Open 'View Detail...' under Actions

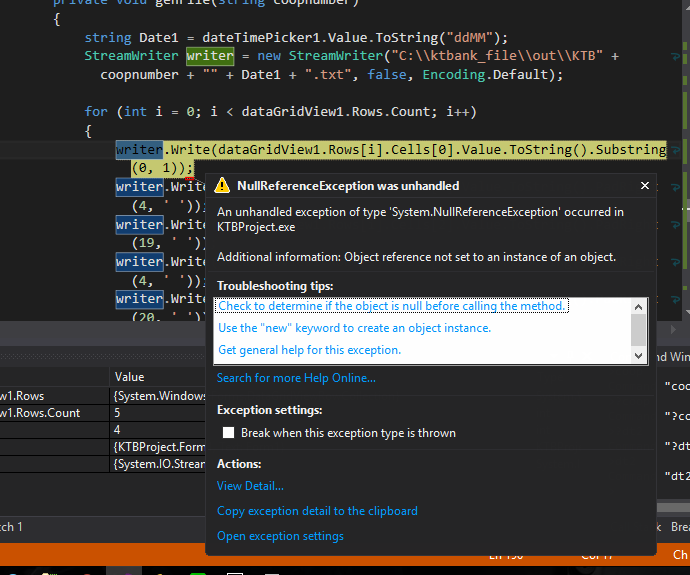point(250,486)
